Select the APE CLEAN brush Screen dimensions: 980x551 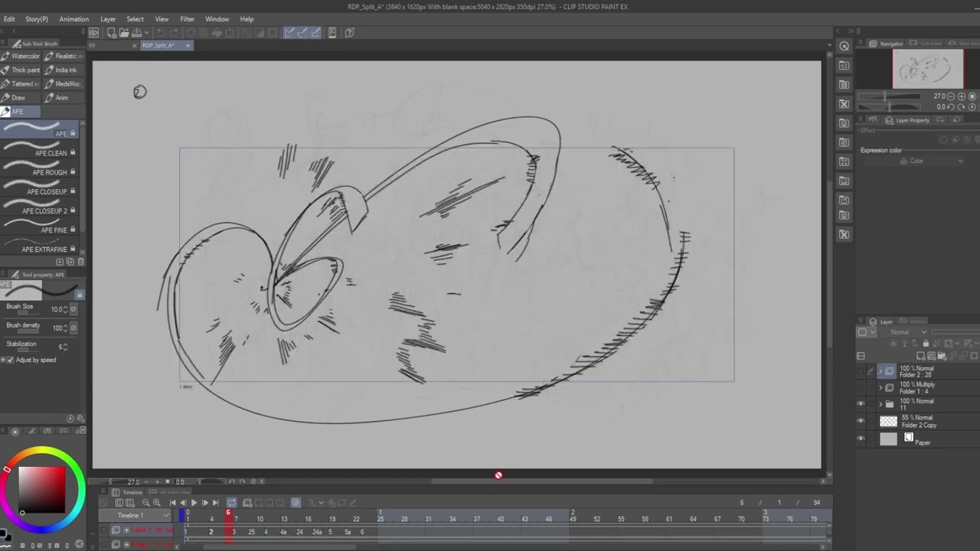tap(39, 150)
